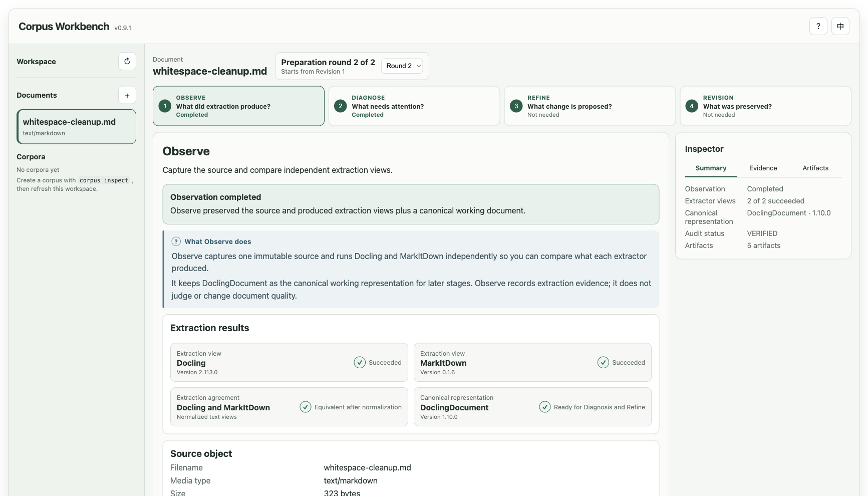Click the 'Observation completed' banner heading
The height and width of the screenshot is (496, 868).
[x=215, y=197]
